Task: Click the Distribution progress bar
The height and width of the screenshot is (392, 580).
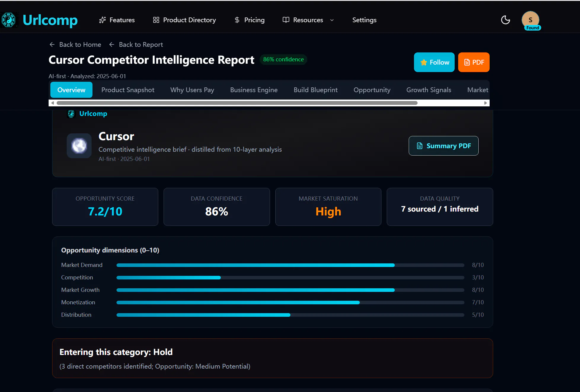Action: pyautogui.click(x=290, y=315)
